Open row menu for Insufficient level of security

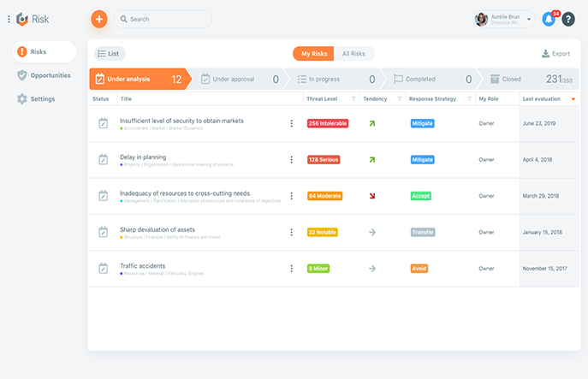(x=291, y=123)
